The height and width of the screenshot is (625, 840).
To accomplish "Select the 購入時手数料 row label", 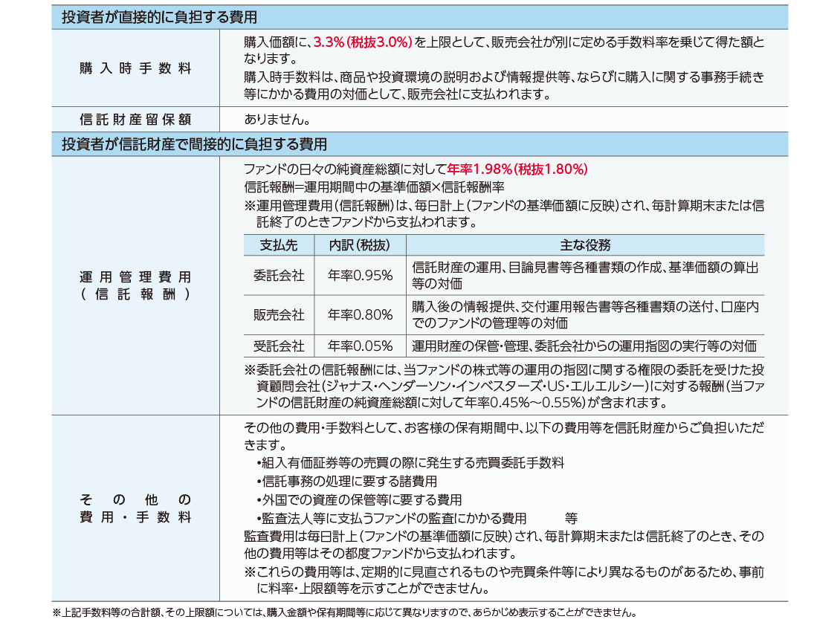I will point(135,68).
